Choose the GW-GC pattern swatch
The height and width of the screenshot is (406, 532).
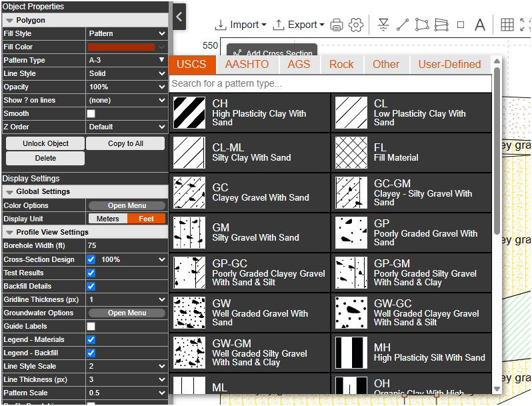[x=351, y=313]
